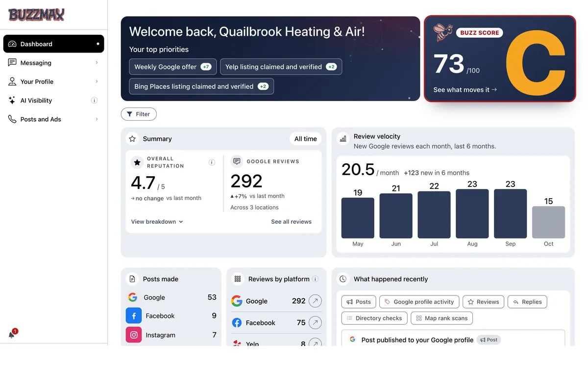The width and height of the screenshot is (588, 368).
Task: Open Facebook reviews arrow button
Action: [316, 323]
